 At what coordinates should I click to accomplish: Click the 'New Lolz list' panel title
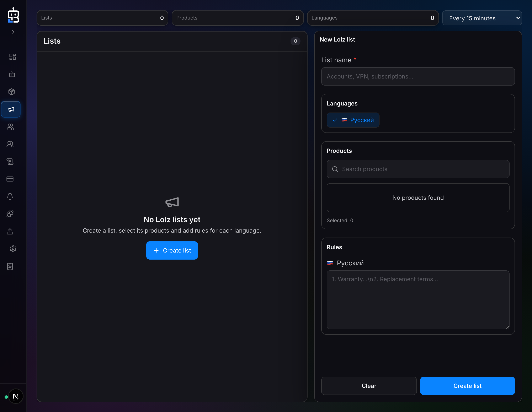pos(337,39)
